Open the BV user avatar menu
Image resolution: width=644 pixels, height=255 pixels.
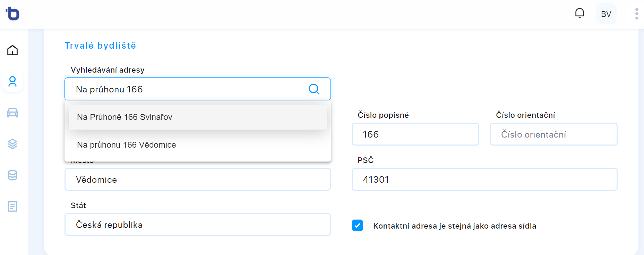[606, 14]
